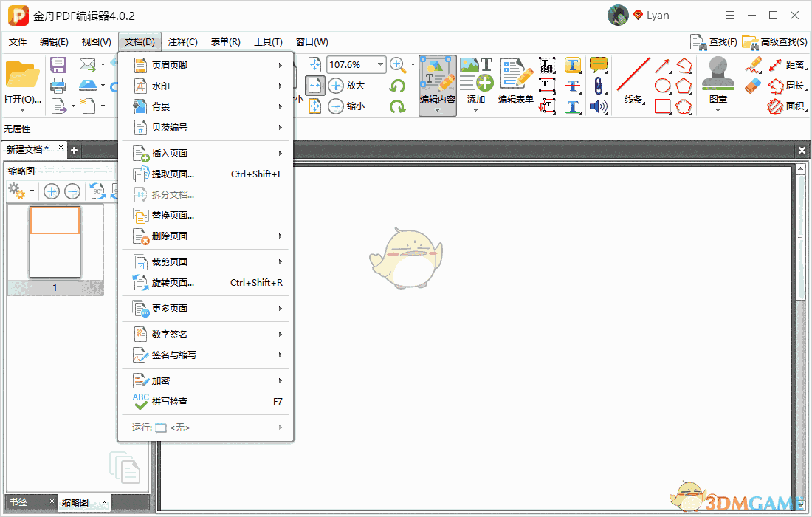Select the sound annotation tool
The height and width of the screenshot is (517, 812).
click(x=599, y=106)
